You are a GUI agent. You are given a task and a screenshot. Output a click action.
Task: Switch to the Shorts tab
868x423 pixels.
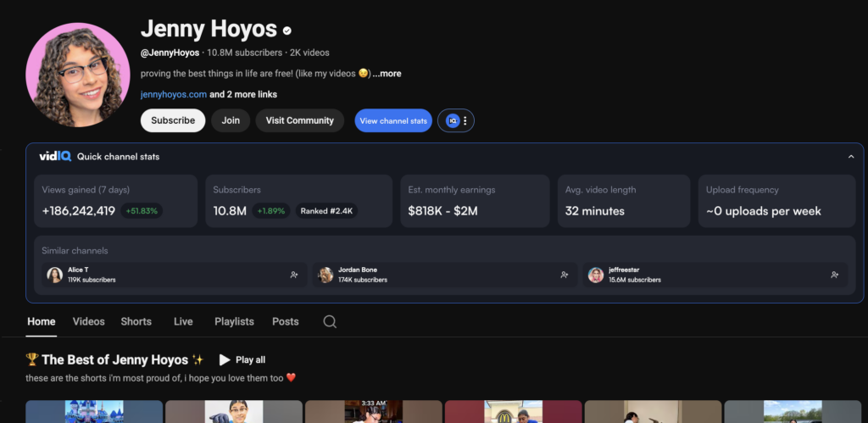[x=136, y=321]
